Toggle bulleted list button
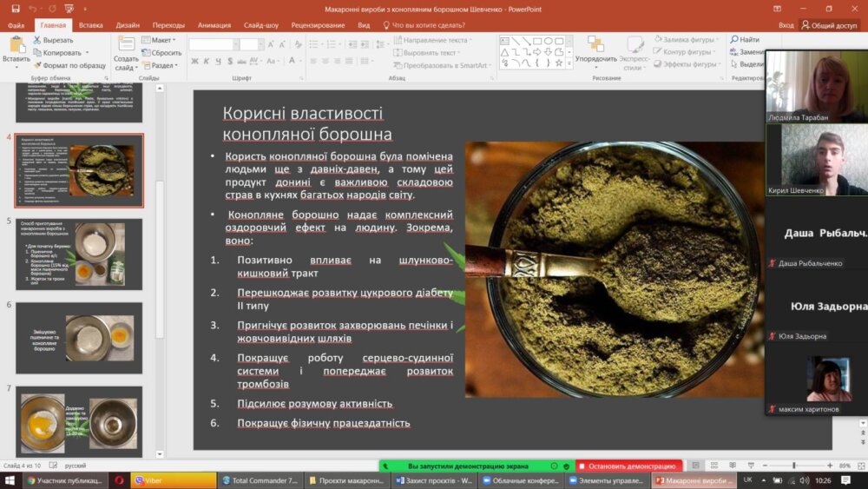Viewport: 868px width, 489px height. pyautogui.click(x=316, y=44)
